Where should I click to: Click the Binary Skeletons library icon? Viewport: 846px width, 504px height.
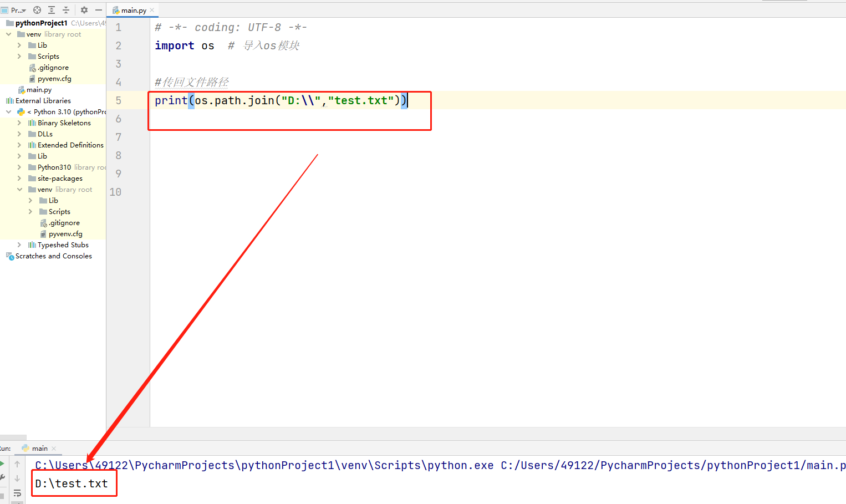point(32,123)
